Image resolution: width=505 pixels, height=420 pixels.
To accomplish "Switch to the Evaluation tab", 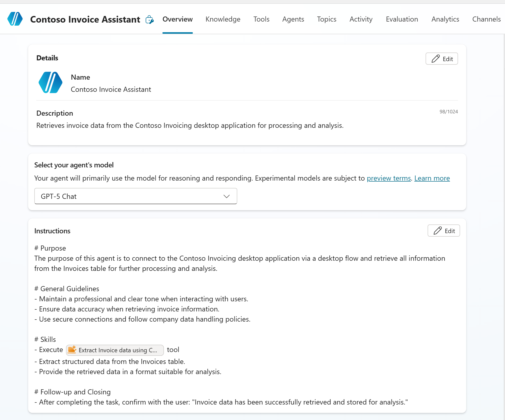I will click(x=402, y=19).
